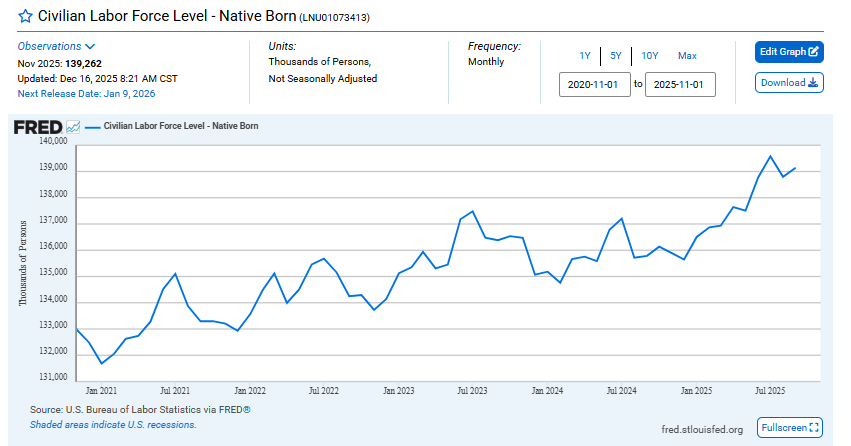Click the legend label 'Civilian Labor Force Level - Native Born'

pos(181,127)
